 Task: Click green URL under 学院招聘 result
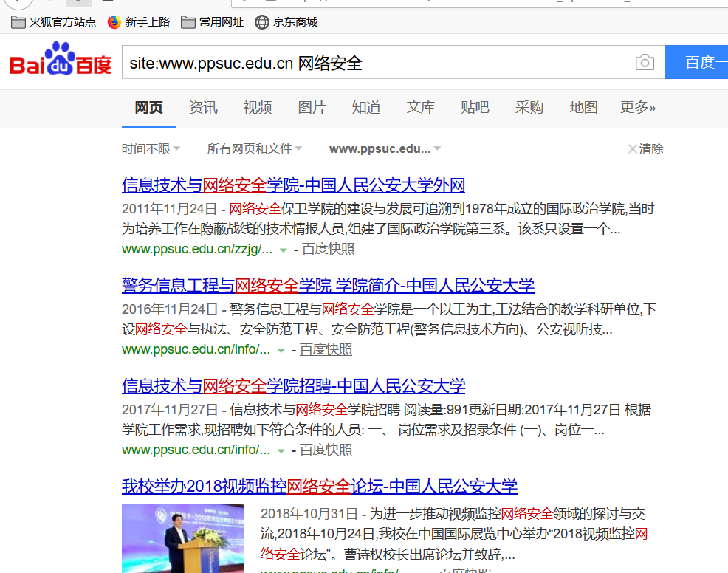click(196, 450)
